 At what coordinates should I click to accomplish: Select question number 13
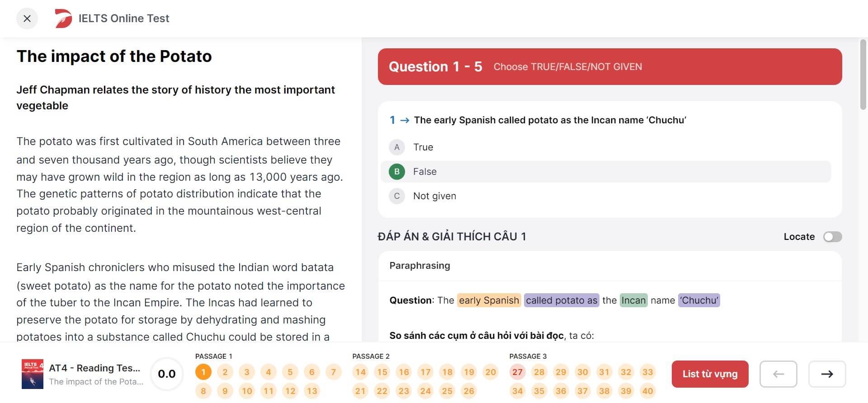[x=312, y=391]
